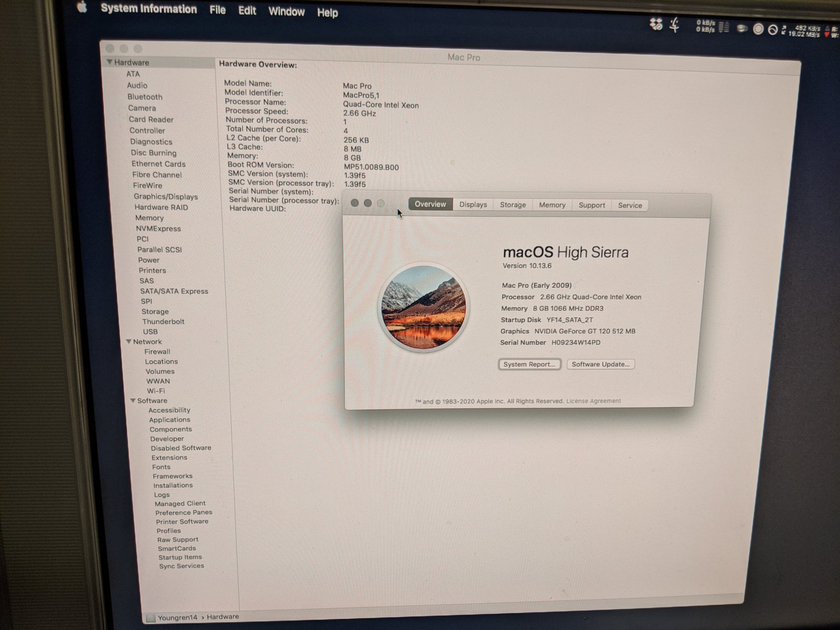Select Applications under Software
The image size is (840, 630).
(170, 420)
